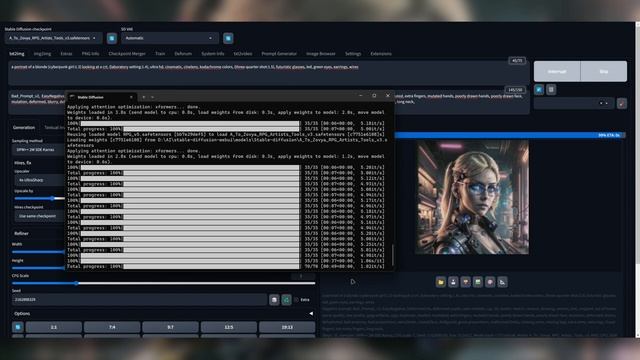This screenshot has width=640, height=360.
Task: Open the generated cyberpunk girl image preview
Action: [472, 197]
